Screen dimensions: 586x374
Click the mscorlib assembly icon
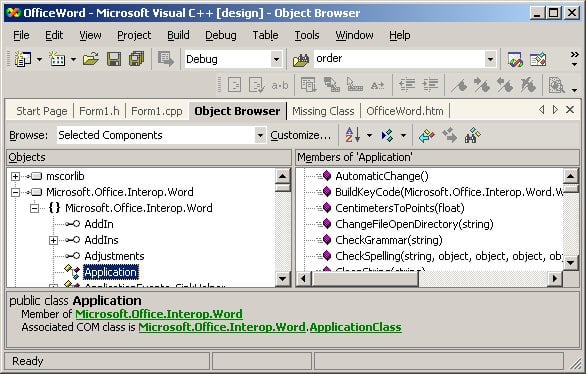(x=34, y=176)
